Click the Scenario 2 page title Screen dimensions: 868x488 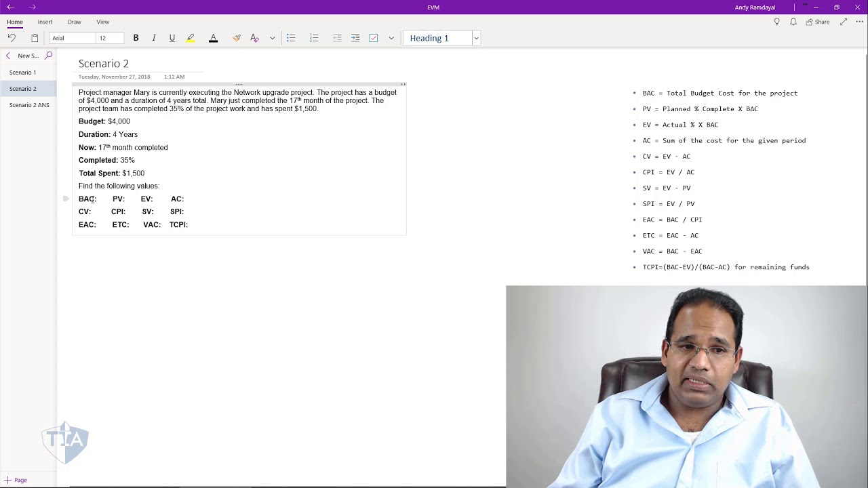coord(104,63)
